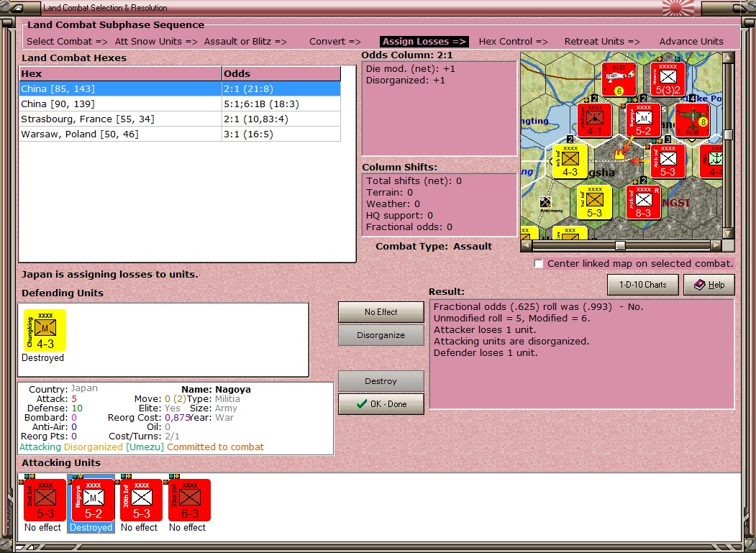Viewport: 756px width, 553px height.
Task: Open the Help button
Action: tap(709, 285)
